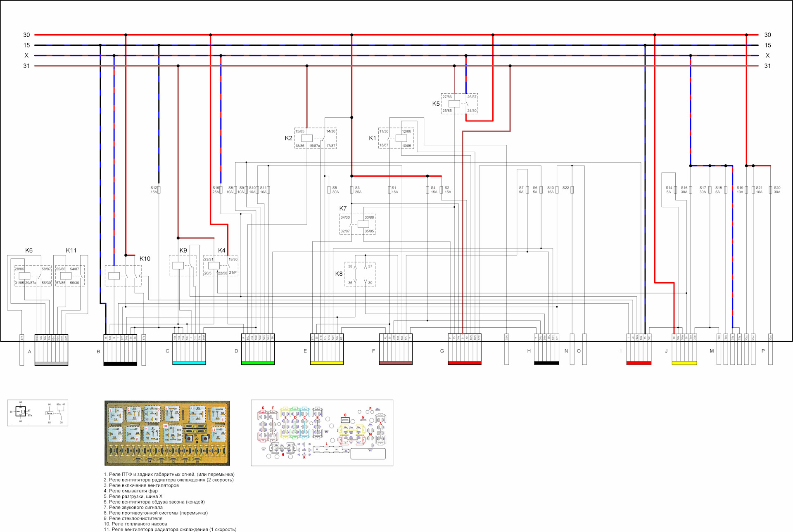Viewport: 793px width, 532px height.
Task: Open the fuse box photo thumbnail
Action: pos(167,433)
